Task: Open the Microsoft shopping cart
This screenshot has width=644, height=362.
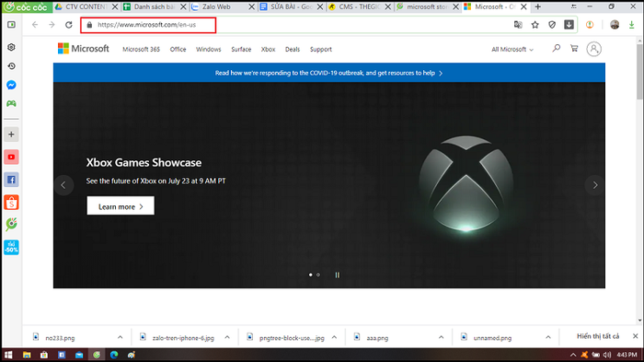Action: [574, 49]
